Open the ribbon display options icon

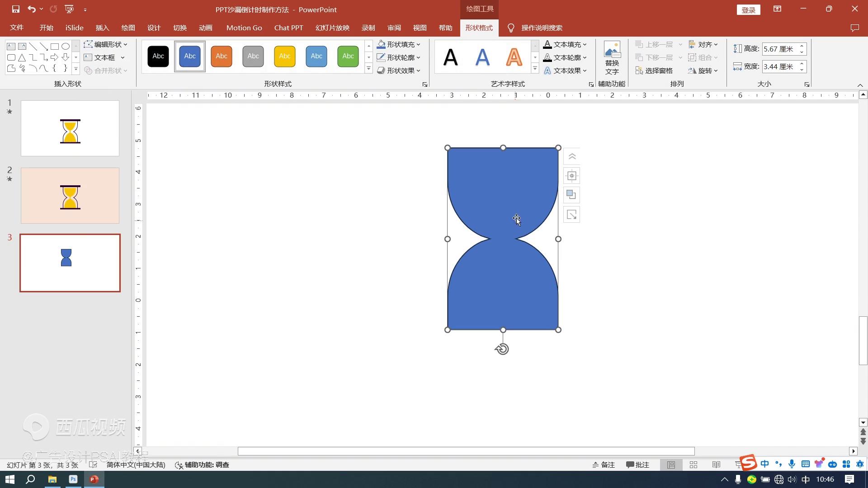[777, 9]
